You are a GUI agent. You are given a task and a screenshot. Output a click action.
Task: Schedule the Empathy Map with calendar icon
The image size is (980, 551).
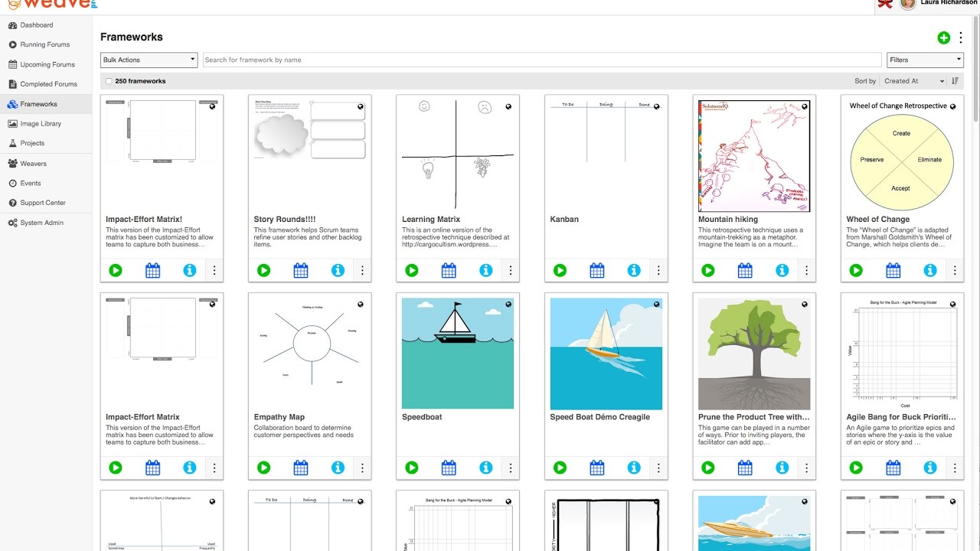(x=301, y=468)
